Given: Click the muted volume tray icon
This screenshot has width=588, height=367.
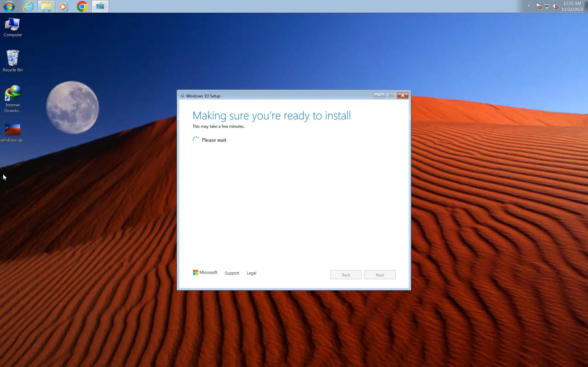Looking at the screenshot, I should [x=555, y=6].
